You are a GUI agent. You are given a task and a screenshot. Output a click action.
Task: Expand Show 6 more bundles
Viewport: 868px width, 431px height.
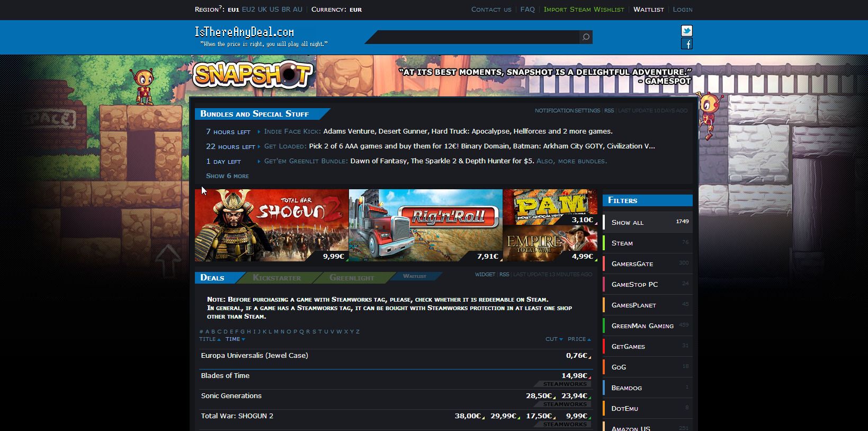point(227,176)
